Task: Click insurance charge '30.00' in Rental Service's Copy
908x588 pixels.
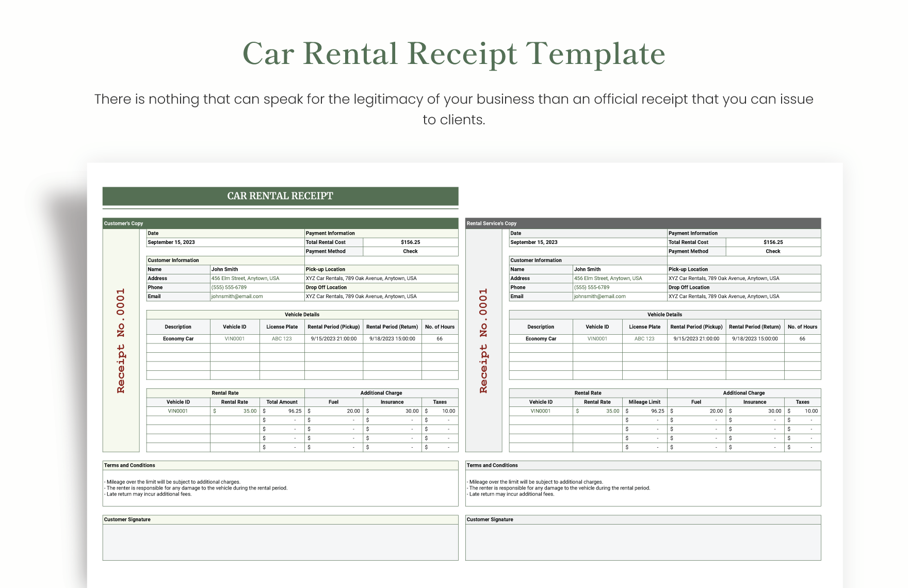Action: click(x=775, y=412)
